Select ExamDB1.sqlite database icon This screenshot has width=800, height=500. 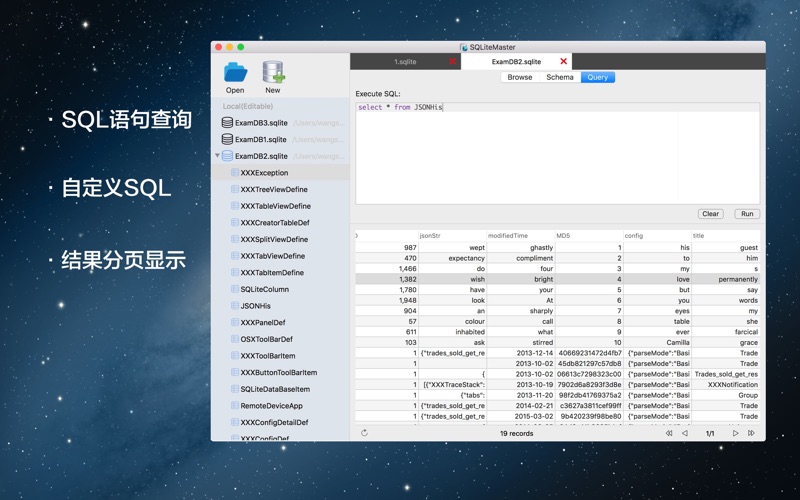227,139
